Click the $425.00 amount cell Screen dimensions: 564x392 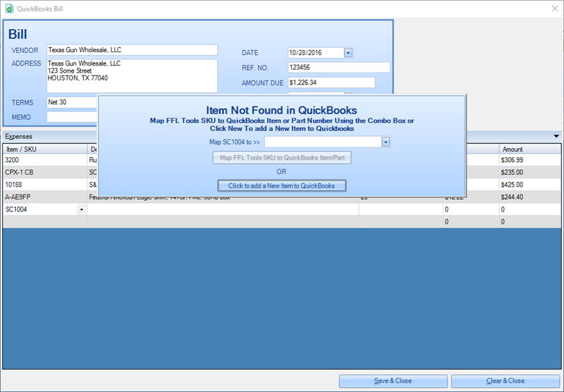530,185
